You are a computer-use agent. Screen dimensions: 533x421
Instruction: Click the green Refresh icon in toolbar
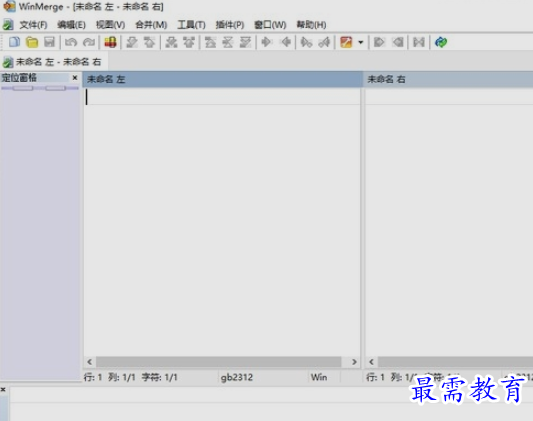(x=441, y=42)
